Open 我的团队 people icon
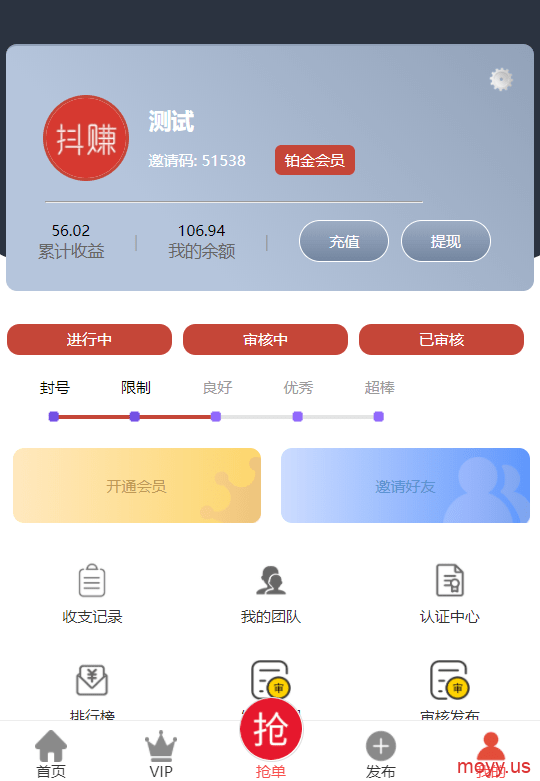The width and height of the screenshot is (540, 781). 270,580
